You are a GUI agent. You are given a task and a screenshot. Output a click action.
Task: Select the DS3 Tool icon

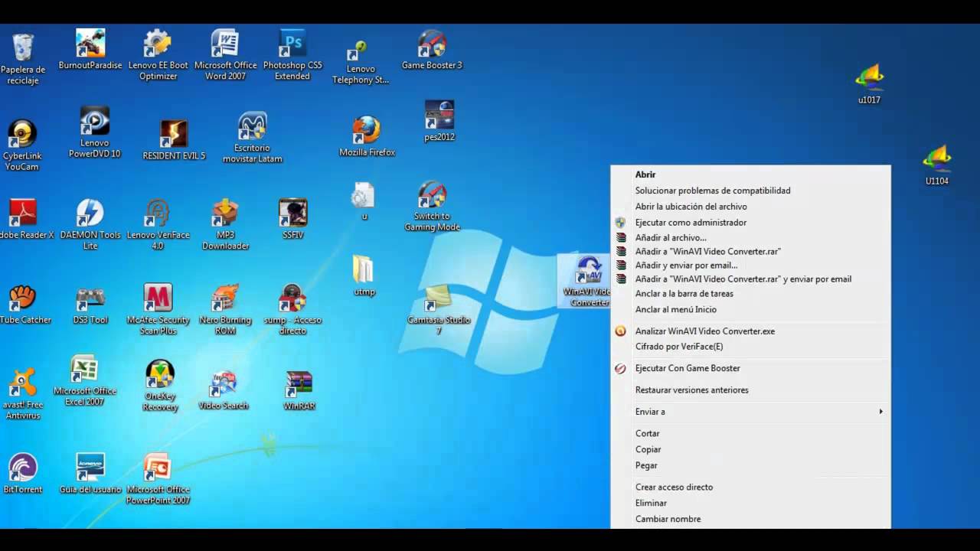click(x=90, y=305)
